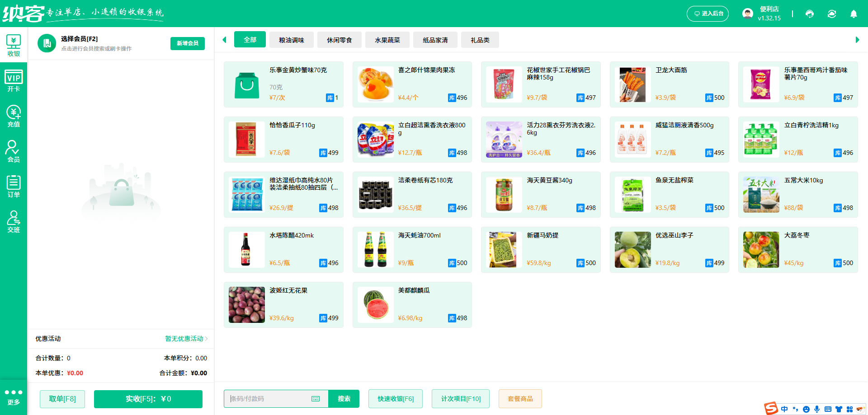Click the 新增会员 button
Image resolution: width=868 pixels, height=415 pixels.
pyautogui.click(x=187, y=43)
